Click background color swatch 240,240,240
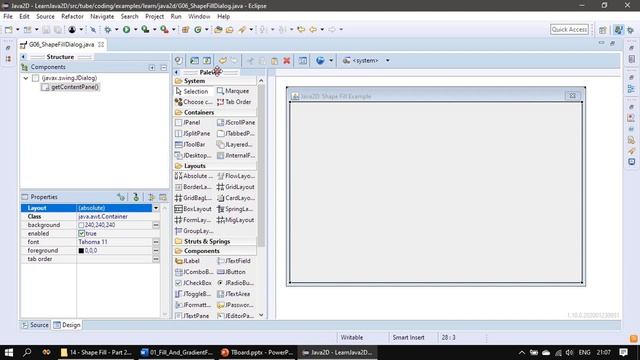 pyautogui.click(x=81, y=225)
